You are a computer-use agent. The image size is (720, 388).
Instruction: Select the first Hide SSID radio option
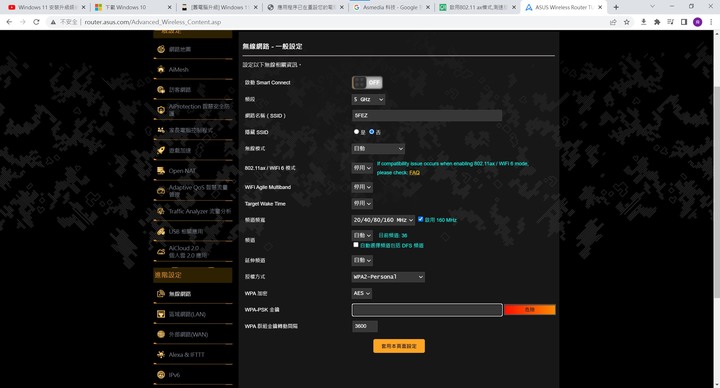356,132
